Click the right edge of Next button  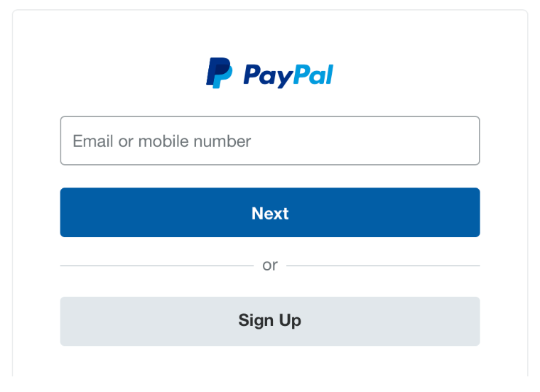tap(475, 212)
